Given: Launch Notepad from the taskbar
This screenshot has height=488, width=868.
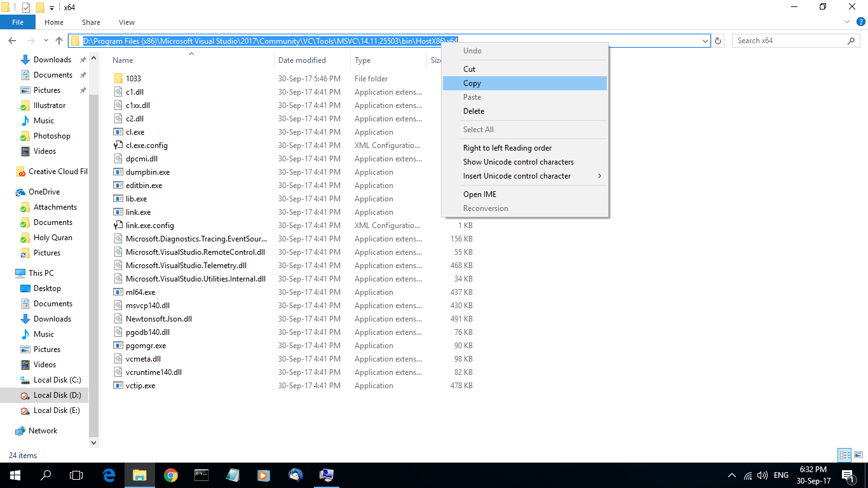Looking at the screenshot, I should (x=232, y=475).
